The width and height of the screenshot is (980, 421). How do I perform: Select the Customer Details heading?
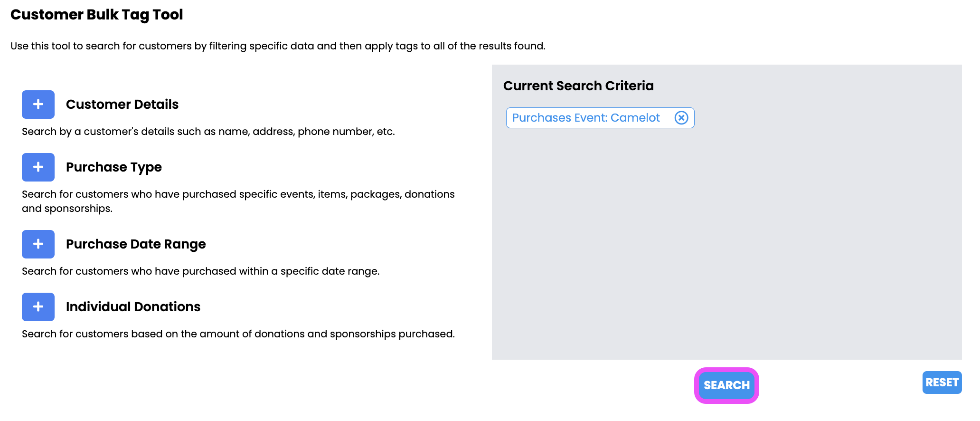click(x=122, y=105)
